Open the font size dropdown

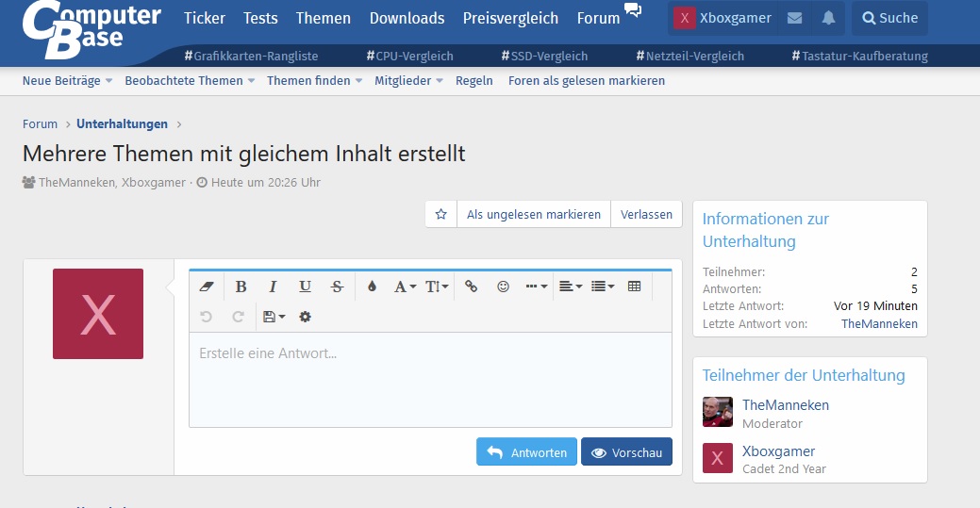tap(437, 287)
